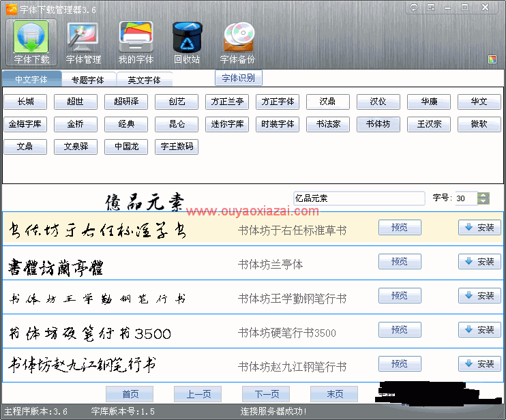Select the 字王数码 font category
Image resolution: width=506 pixels, height=420 pixels.
(x=177, y=147)
